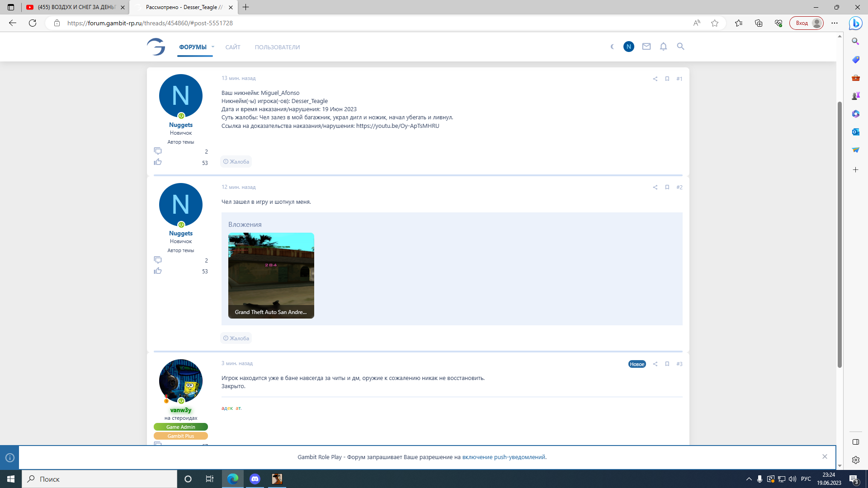Bookmark post #3 by vanw3y
The width and height of the screenshot is (868, 488).
coord(667,364)
